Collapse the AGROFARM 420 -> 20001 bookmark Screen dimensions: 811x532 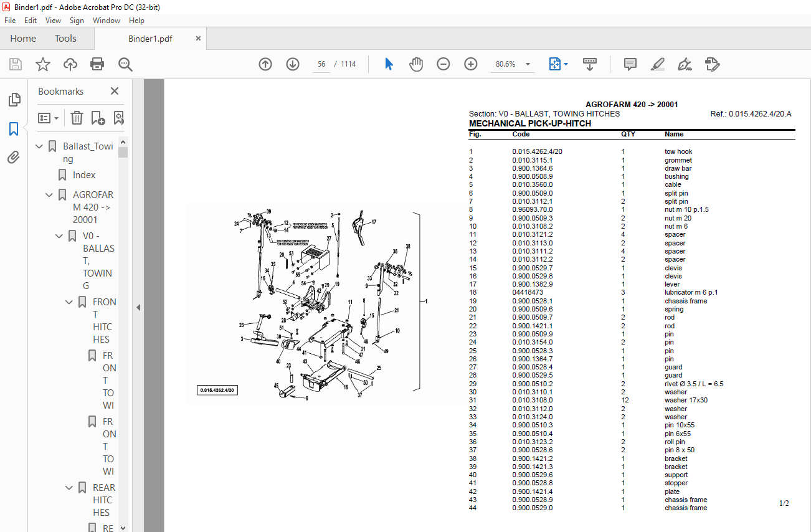click(x=49, y=195)
